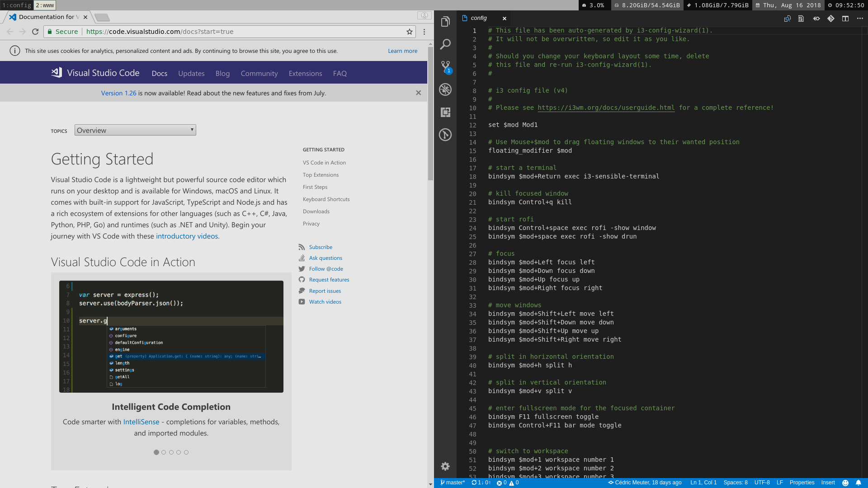Image resolution: width=868 pixels, height=488 pixels.
Task: Click the feedback smiley in status bar
Action: (845, 483)
